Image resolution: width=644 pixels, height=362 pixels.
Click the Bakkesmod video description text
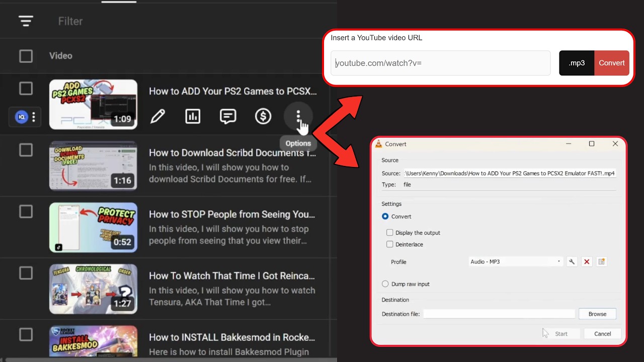(229, 352)
